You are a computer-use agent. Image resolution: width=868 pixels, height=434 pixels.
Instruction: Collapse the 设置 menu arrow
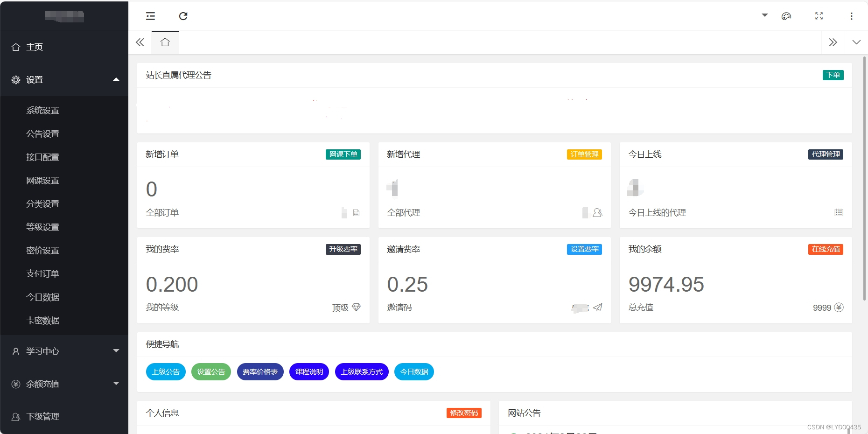[x=116, y=79]
